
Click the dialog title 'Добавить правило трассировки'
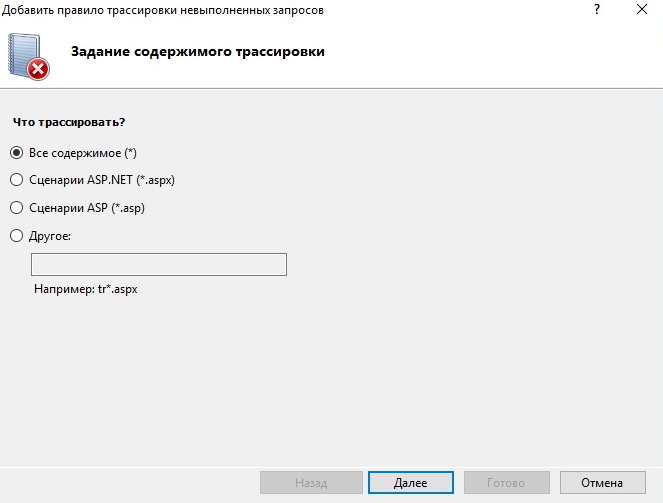coord(88,10)
